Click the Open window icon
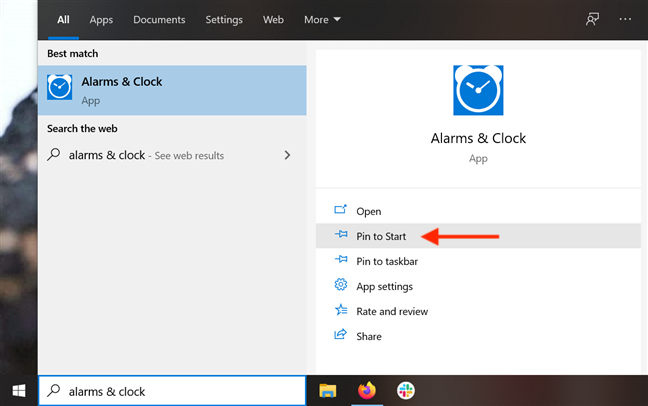This screenshot has width=648, height=406. (341, 210)
